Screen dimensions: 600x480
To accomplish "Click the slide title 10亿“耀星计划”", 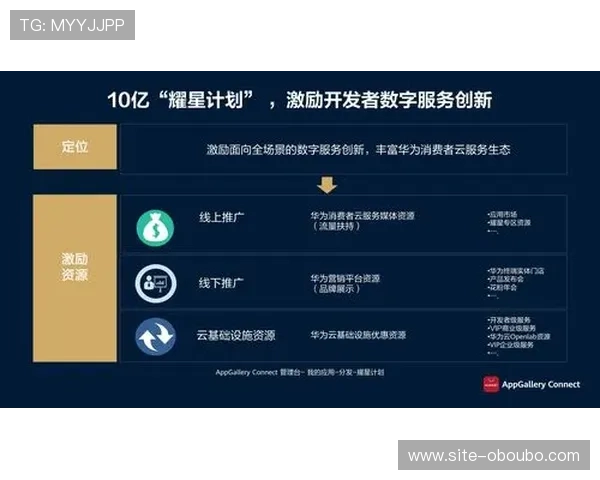I will click(180, 100).
